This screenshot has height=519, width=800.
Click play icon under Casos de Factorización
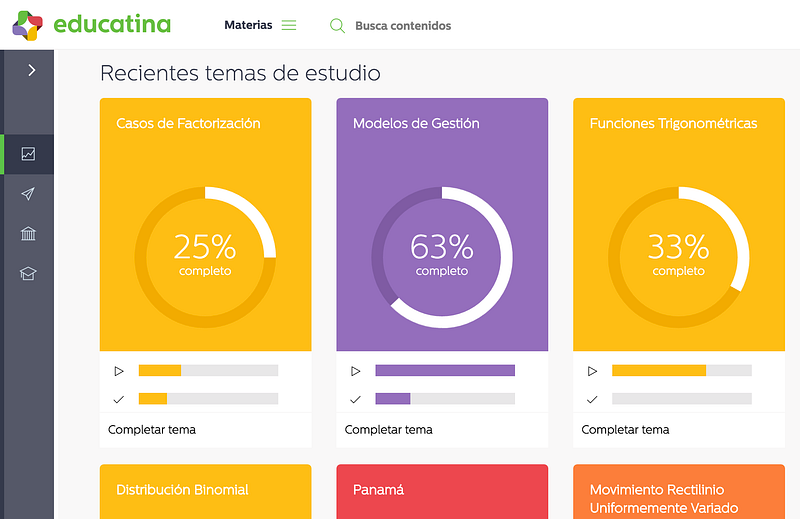[119, 371]
